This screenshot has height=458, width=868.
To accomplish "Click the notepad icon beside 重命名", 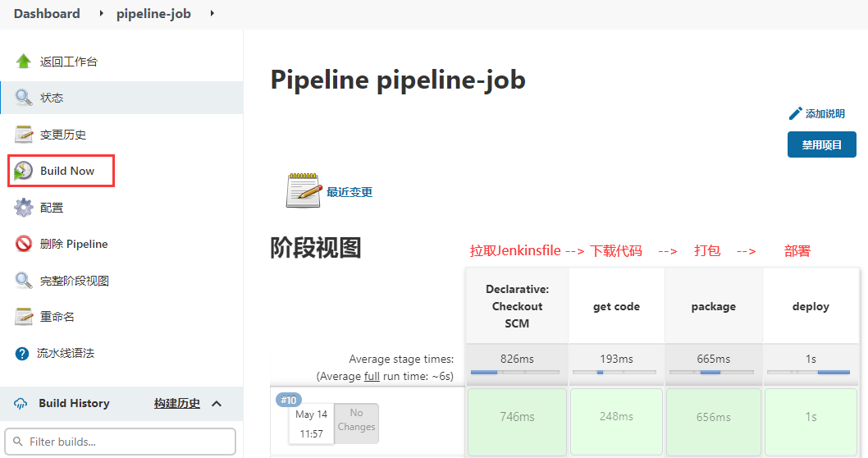I will (23, 317).
